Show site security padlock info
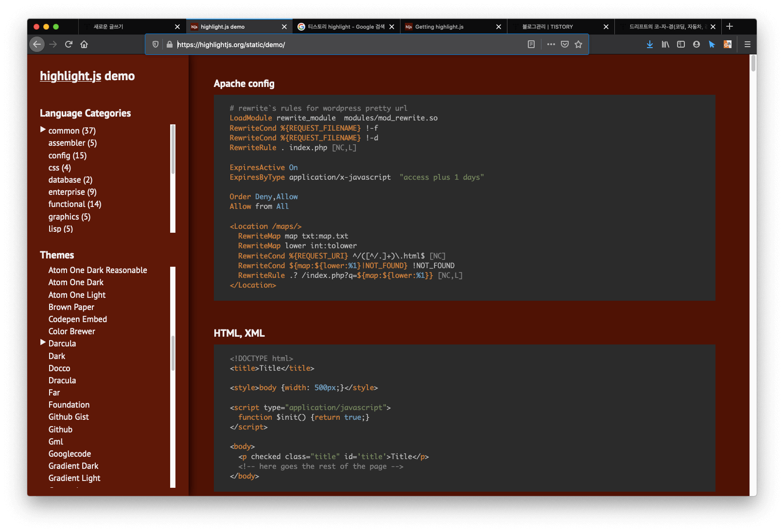The width and height of the screenshot is (784, 532). tap(170, 44)
